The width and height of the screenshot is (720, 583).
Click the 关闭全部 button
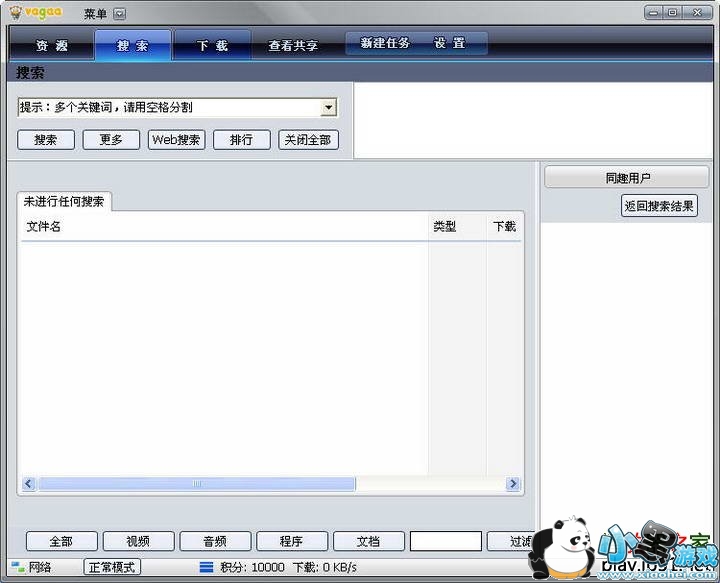(x=308, y=140)
